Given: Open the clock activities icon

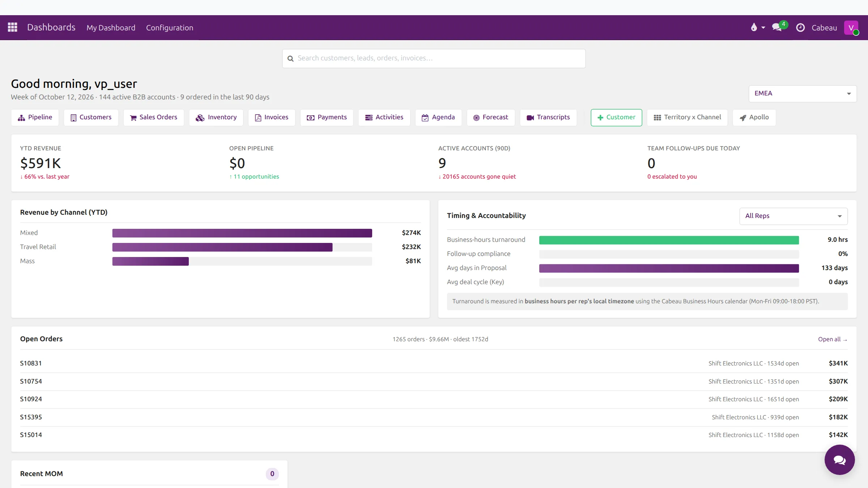Looking at the screenshot, I should tap(800, 27).
